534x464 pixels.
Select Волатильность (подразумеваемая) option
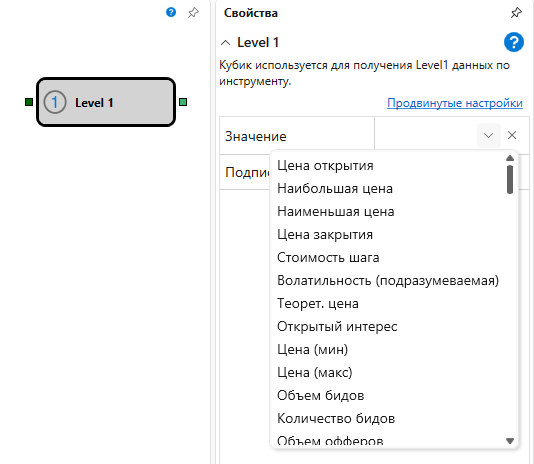click(x=388, y=280)
